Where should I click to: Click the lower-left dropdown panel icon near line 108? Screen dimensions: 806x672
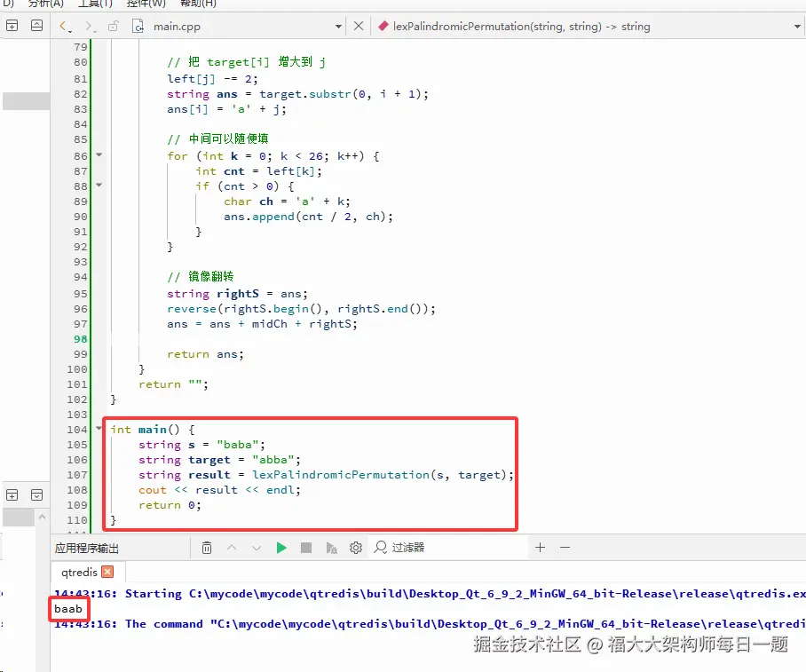tap(36, 494)
